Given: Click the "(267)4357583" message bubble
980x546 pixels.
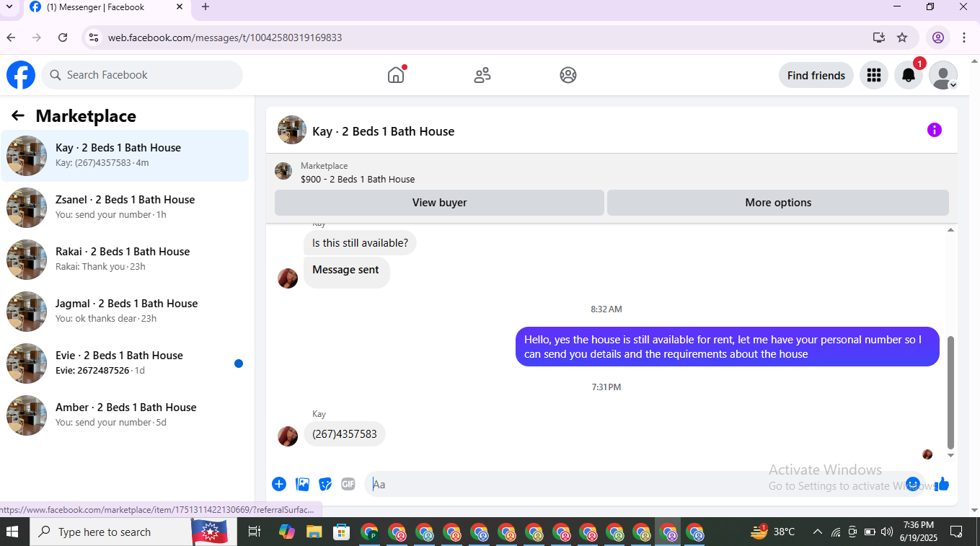Looking at the screenshot, I should 345,434.
